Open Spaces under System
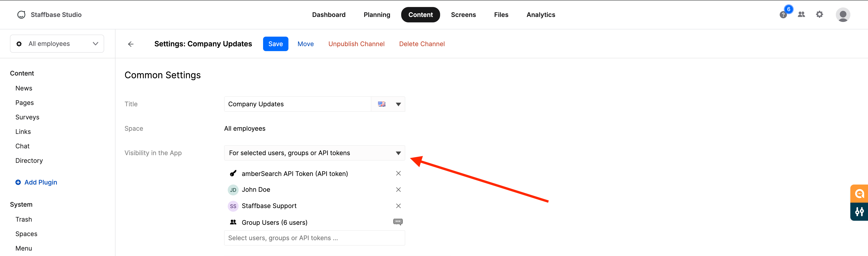868x256 pixels. [x=26, y=234]
